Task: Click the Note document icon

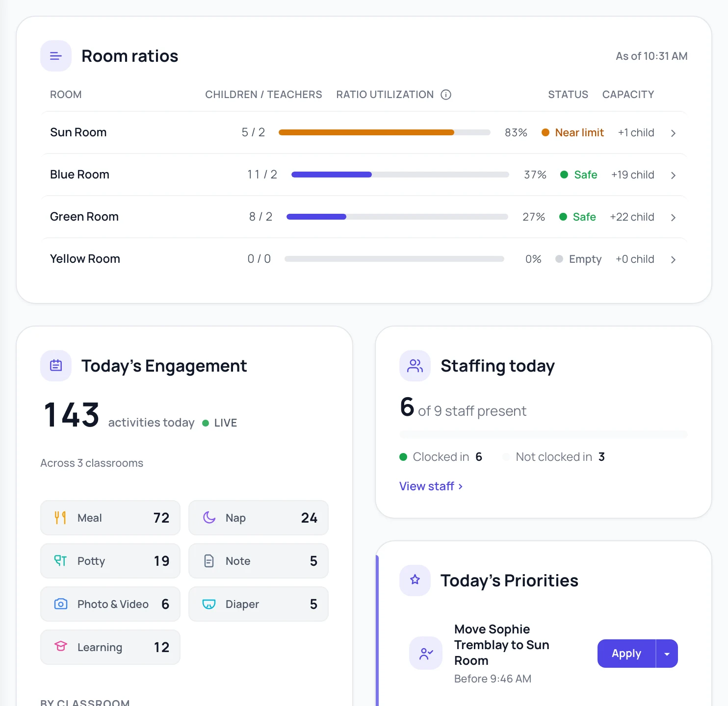Action: [209, 561]
